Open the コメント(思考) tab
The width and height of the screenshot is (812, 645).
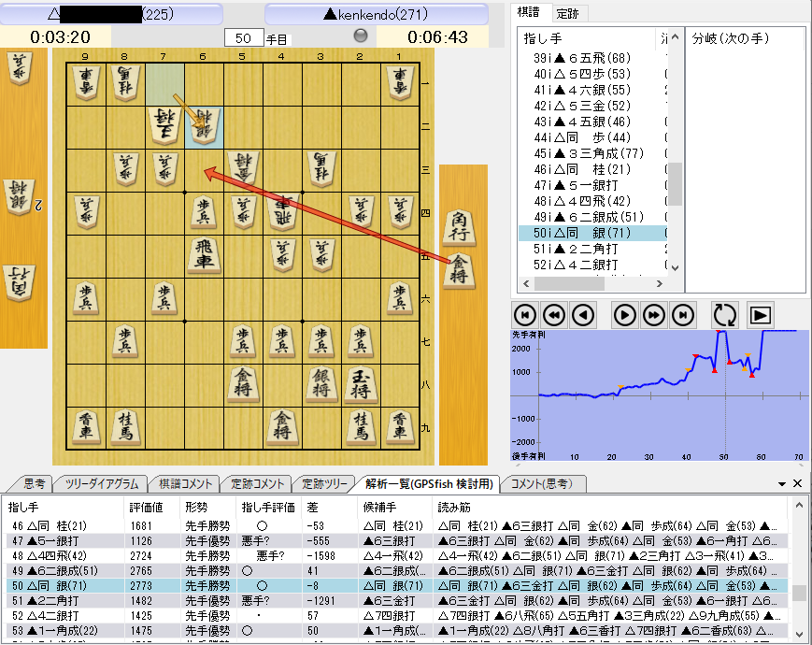coord(542,483)
